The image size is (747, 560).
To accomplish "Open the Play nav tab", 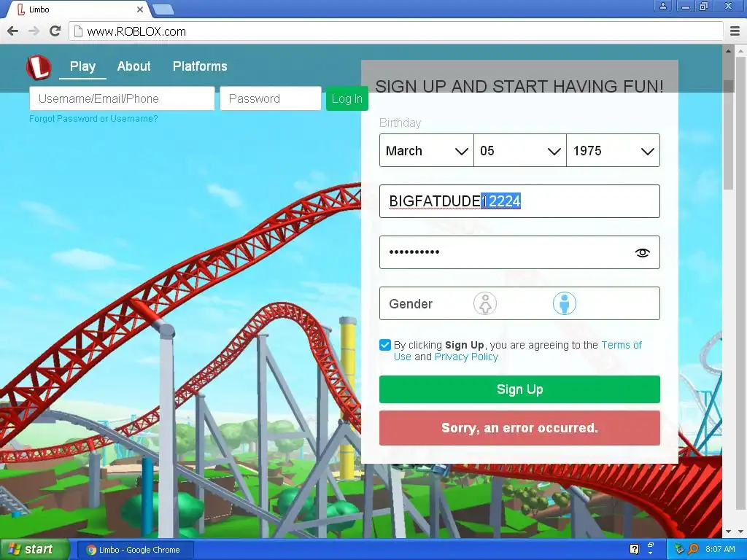I will click(83, 66).
